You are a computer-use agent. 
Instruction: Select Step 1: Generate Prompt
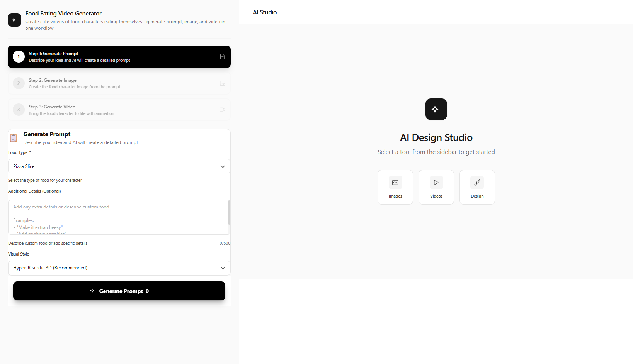coord(119,57)
